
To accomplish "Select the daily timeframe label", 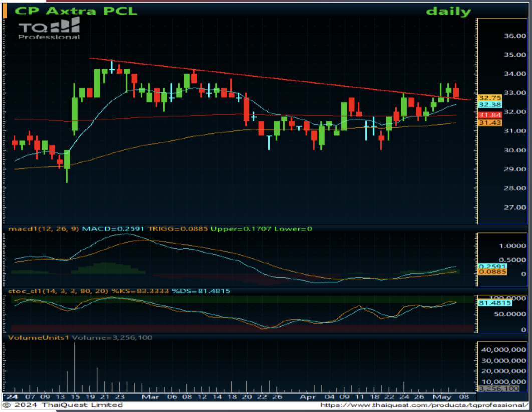I will (448, 11).
